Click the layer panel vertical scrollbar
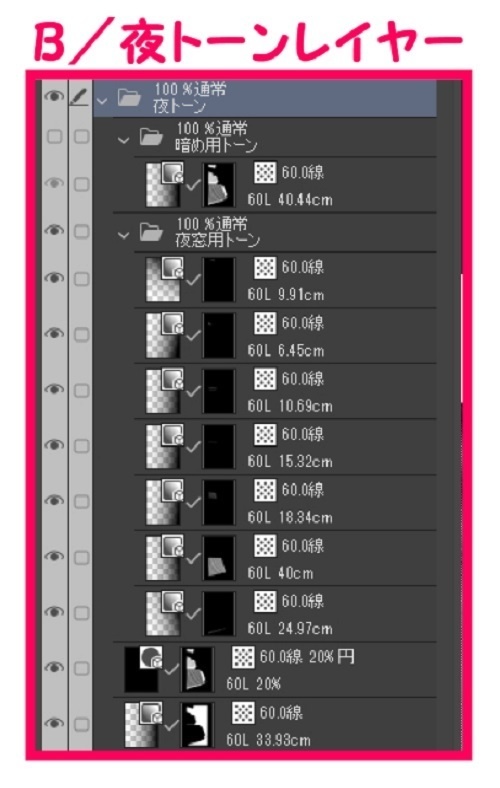This screenshot has width=500, height=788. [461, 338]
